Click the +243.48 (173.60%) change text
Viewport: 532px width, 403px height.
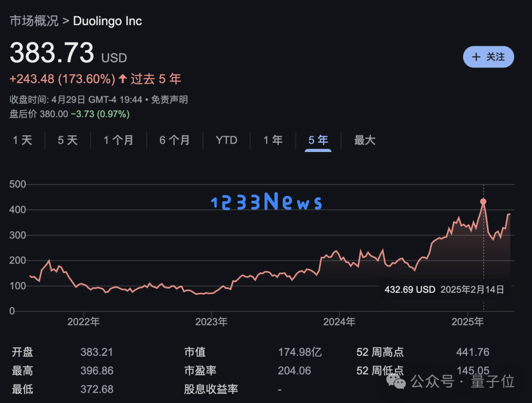coord(63,79)
